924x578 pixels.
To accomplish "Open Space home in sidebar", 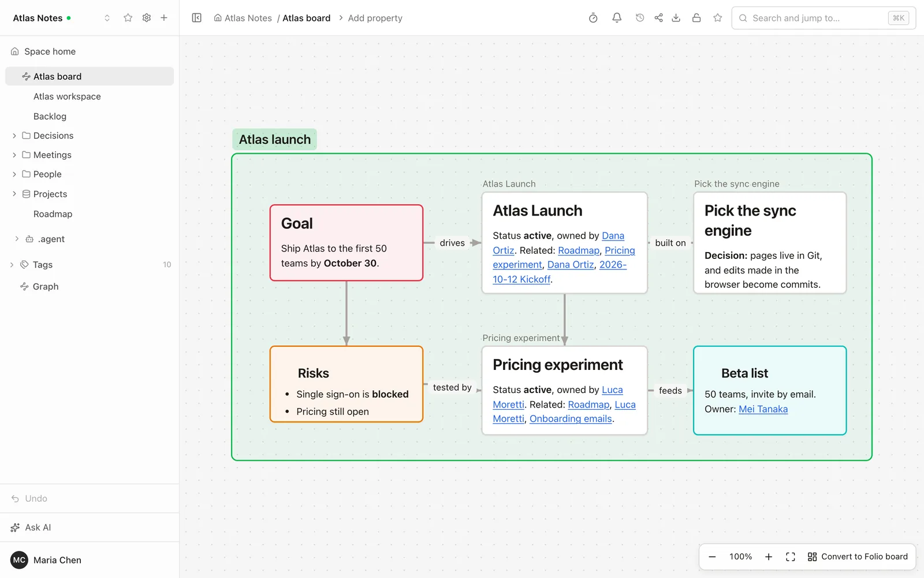I will [x=90, y=51].
